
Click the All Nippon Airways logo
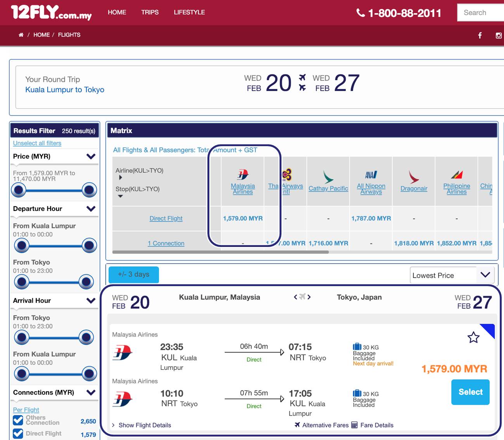point(371,175)
